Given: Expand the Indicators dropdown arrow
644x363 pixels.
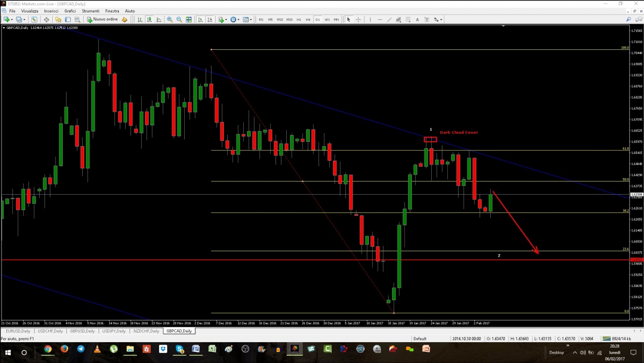Looking at the screenshot, I should (x=226, y=20).
